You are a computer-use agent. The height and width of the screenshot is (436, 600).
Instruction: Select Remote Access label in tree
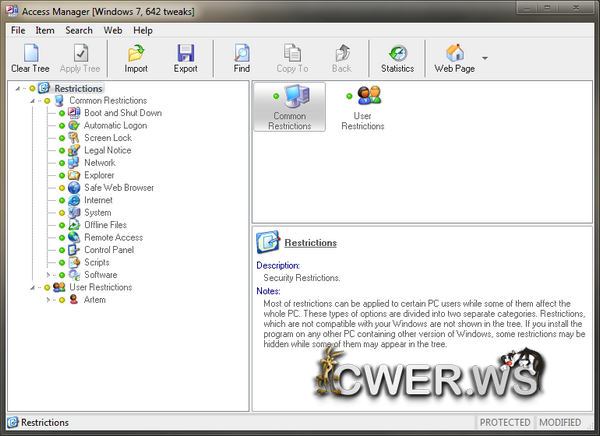pos(113,237)
